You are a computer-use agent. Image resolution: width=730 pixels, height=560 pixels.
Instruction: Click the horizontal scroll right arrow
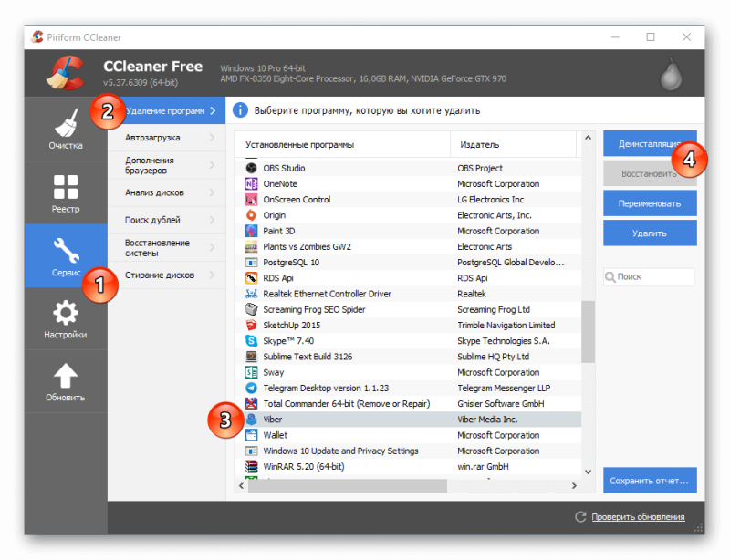pos(575,486)
